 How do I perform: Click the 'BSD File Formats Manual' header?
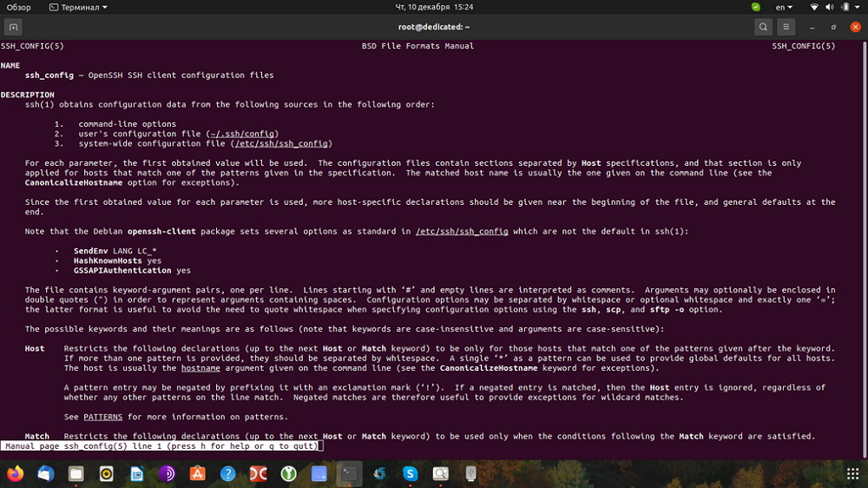point(418,46)
